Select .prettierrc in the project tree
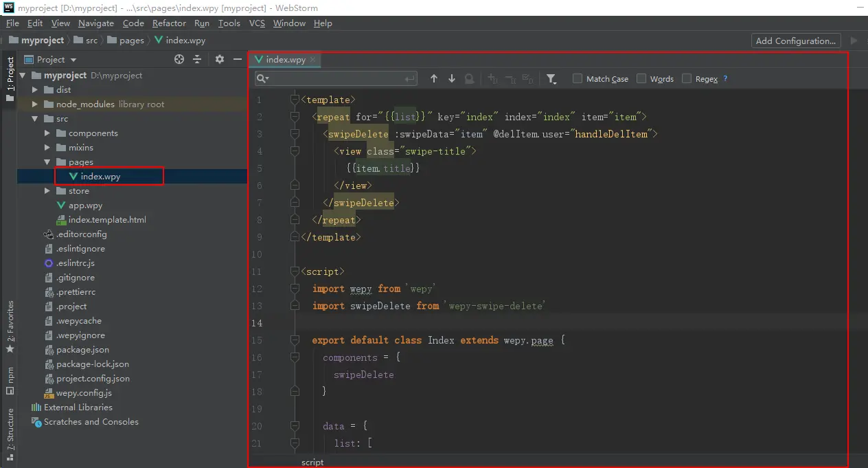The image size is (868, 468). pyautogui.click(x=76, y=291)
